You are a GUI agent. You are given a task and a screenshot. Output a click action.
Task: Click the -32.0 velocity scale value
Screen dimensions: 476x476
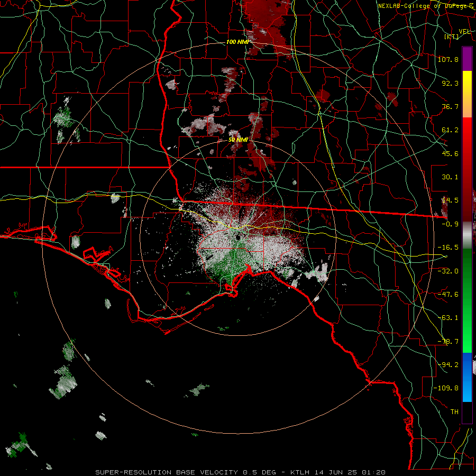click(448, 271)
